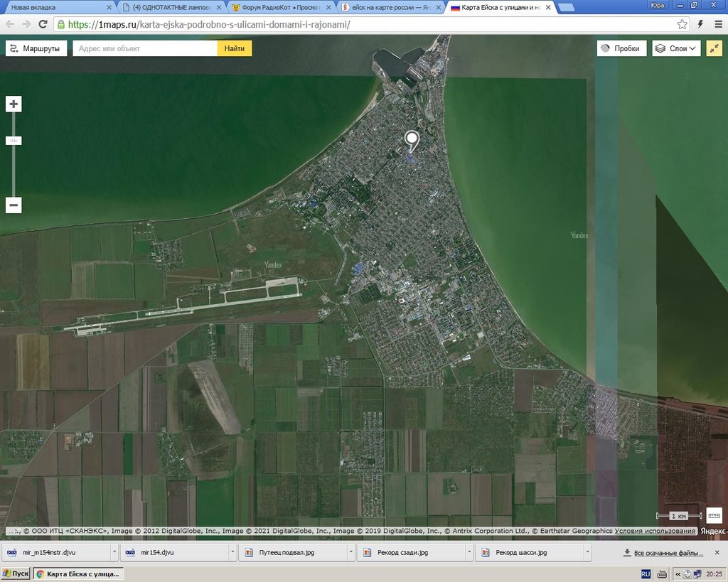Click the Юра profile button
728x582 pixels.
click(x=658, y=5)
